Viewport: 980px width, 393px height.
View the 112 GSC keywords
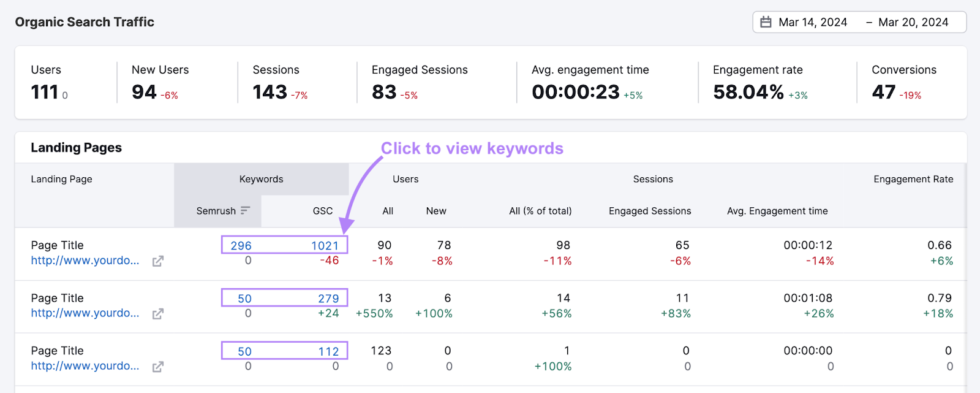coord(328,351)
